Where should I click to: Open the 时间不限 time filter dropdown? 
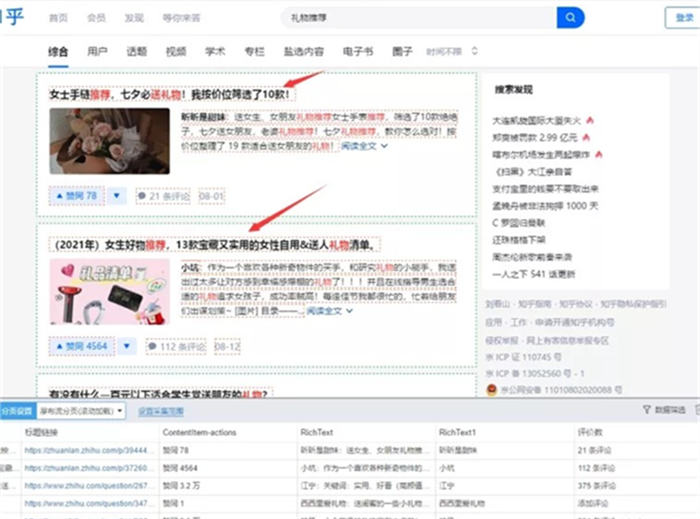(x=445, y=51)
